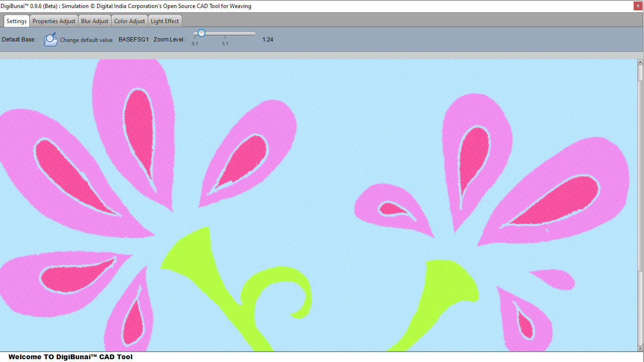Click the Welcome TO DigiBunai status bar text
This screenshot has width=644, height=362.
(70, 357)
